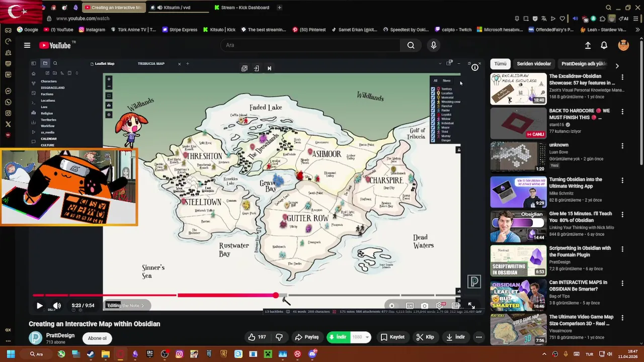Open the YouTube create upload icon
Screen dimensions: 644x362
588,45
